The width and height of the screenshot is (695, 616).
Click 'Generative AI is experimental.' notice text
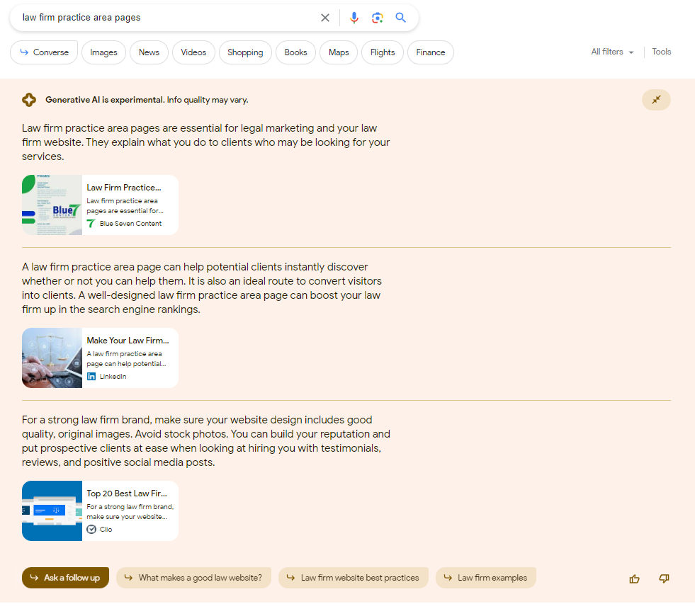pos(105,100)
